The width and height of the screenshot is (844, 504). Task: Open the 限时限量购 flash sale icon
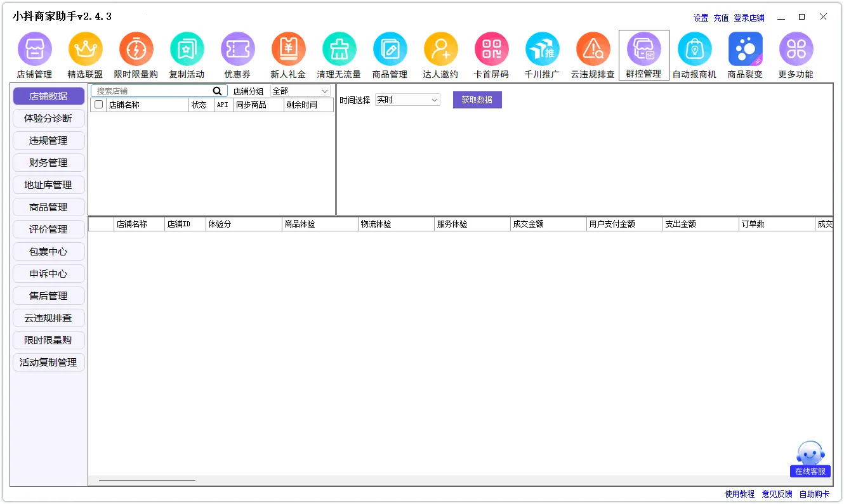[x=136, y=49]
